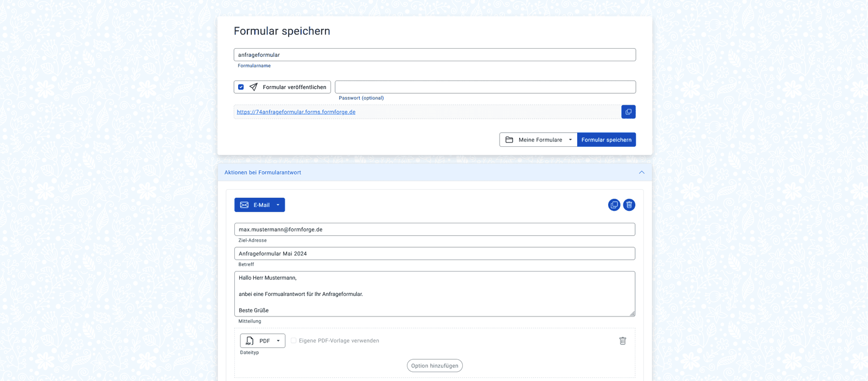
Task: Open the Meine Formulare dropdown arrow
Action: tap(570, 140)
